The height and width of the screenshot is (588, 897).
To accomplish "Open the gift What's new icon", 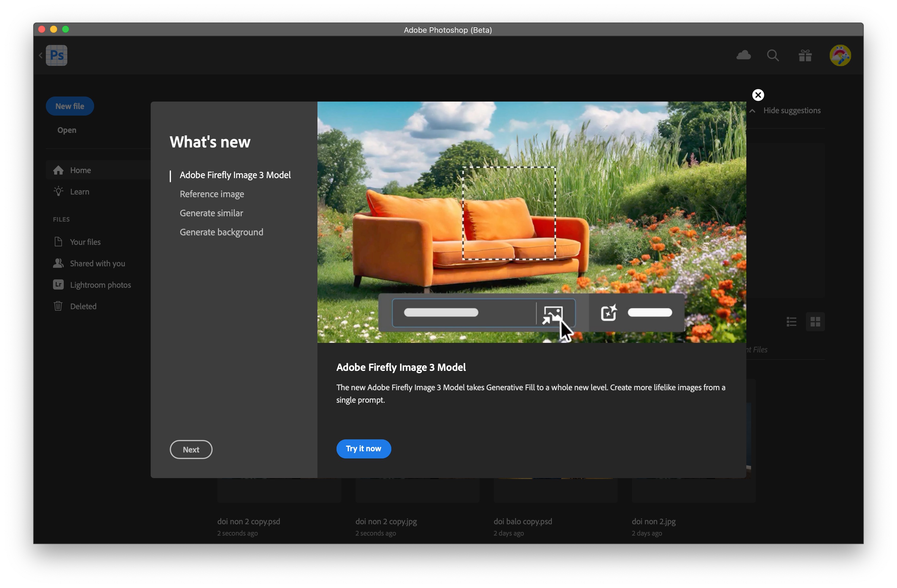I will click(x=805, y=56).
